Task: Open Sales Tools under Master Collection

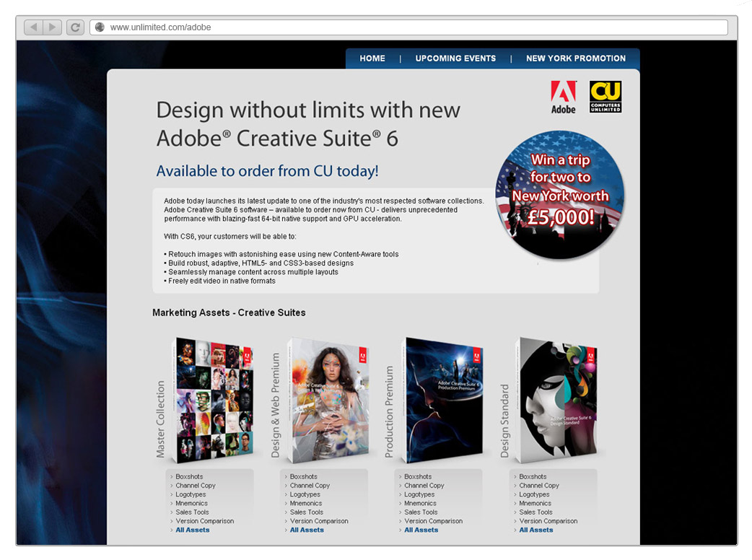Action: (x=192, y=512)
